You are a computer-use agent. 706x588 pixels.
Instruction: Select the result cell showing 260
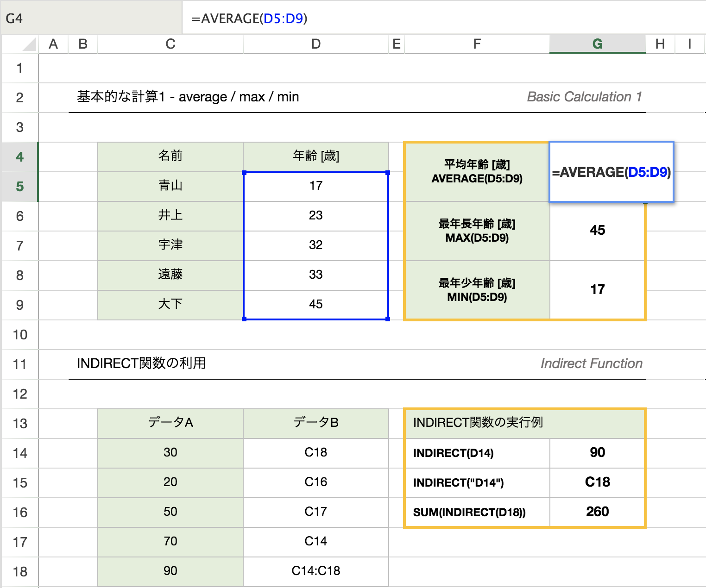click(x=598, y=513)
